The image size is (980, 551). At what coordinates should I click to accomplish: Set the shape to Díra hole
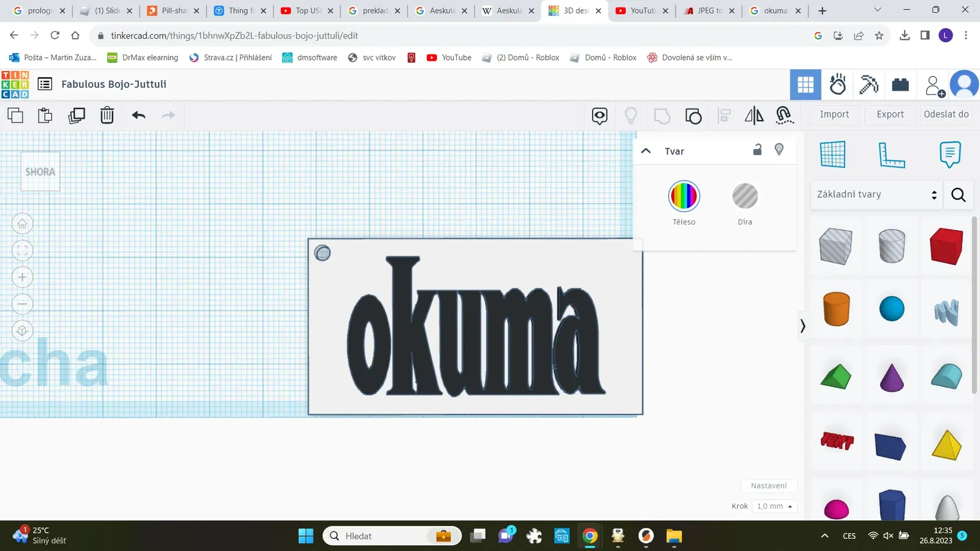click(745, 196)
